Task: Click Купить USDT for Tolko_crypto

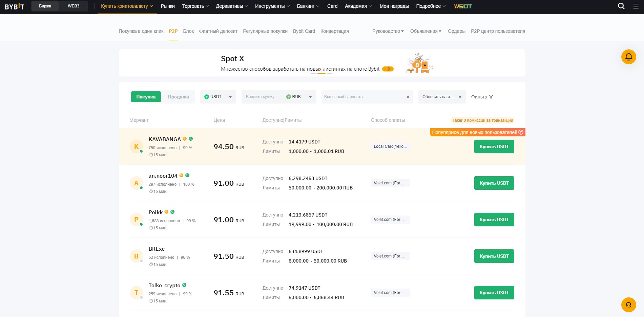Action: click(x=494, y=293)
